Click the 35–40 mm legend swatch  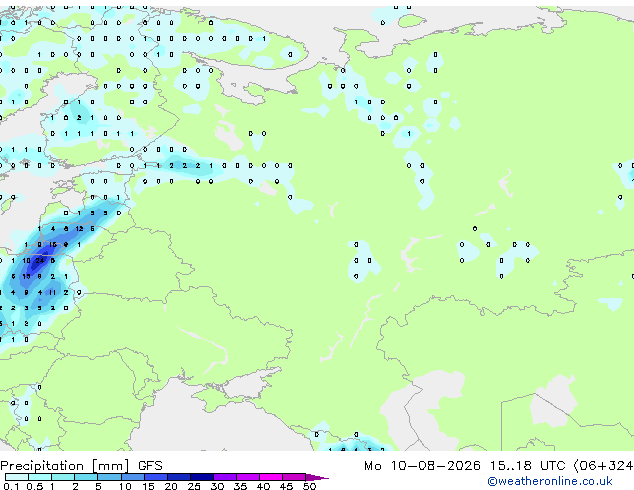point(248,477)
